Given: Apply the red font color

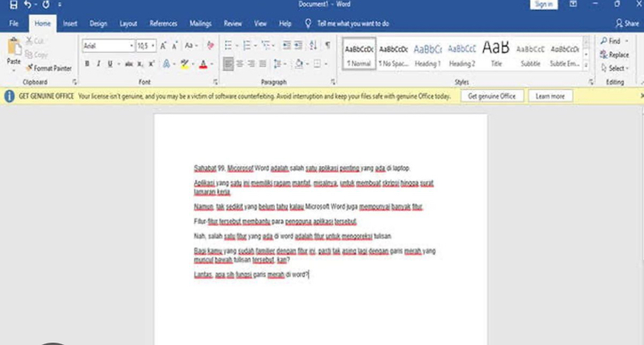Looking at the screenshot, I should pos(203,64).
